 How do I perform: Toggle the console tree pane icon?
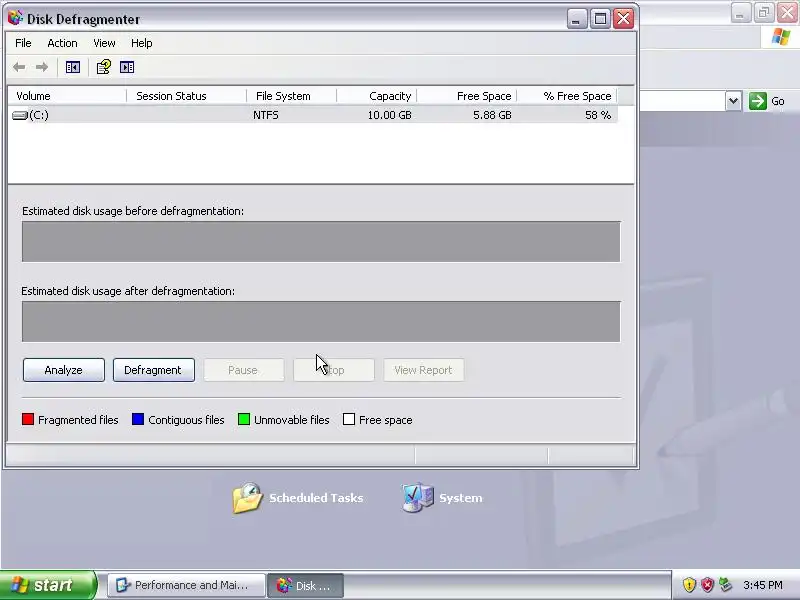tap(73, 67)
